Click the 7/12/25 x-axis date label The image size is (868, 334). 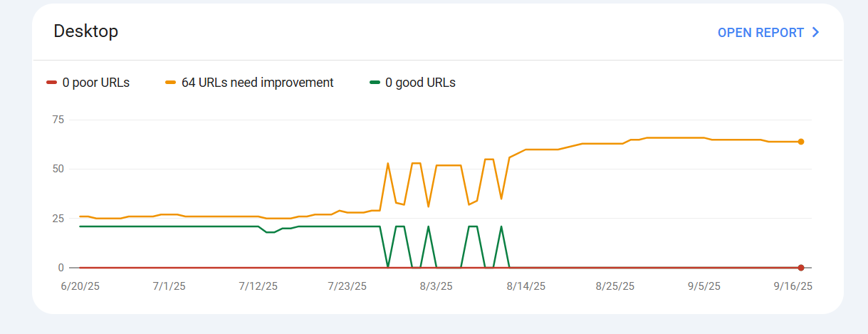point(258,286)
